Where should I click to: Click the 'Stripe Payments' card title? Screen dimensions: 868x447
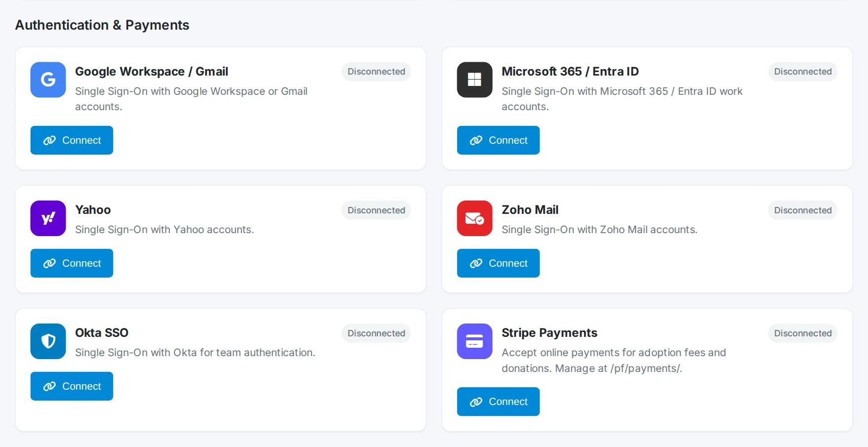pyautogui.click(x=550, y=333)
